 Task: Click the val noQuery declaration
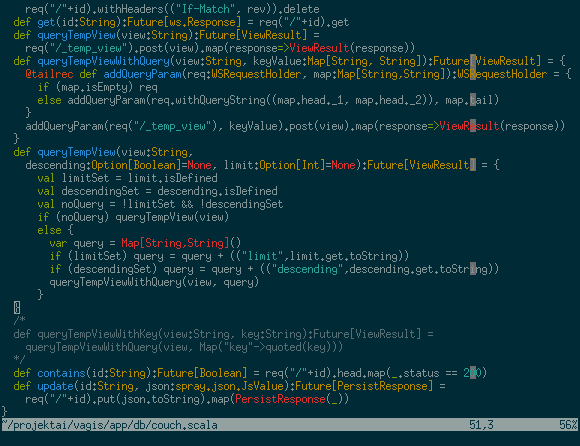(x=160, y=204)
